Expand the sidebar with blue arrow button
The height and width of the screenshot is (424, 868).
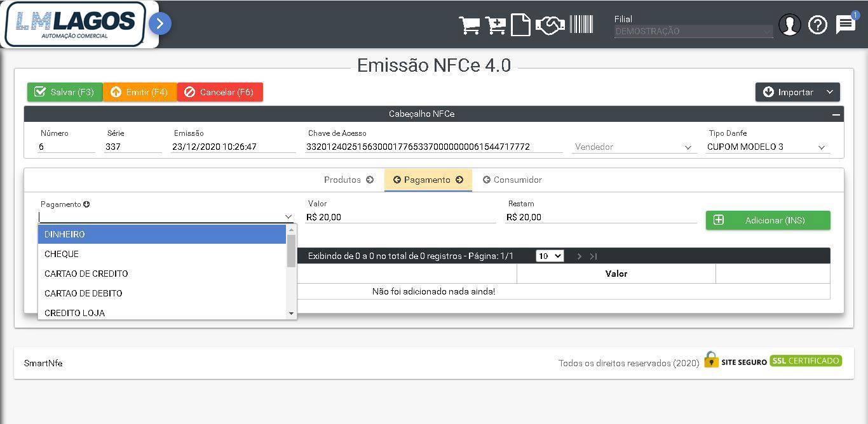(x=160, y=24)
